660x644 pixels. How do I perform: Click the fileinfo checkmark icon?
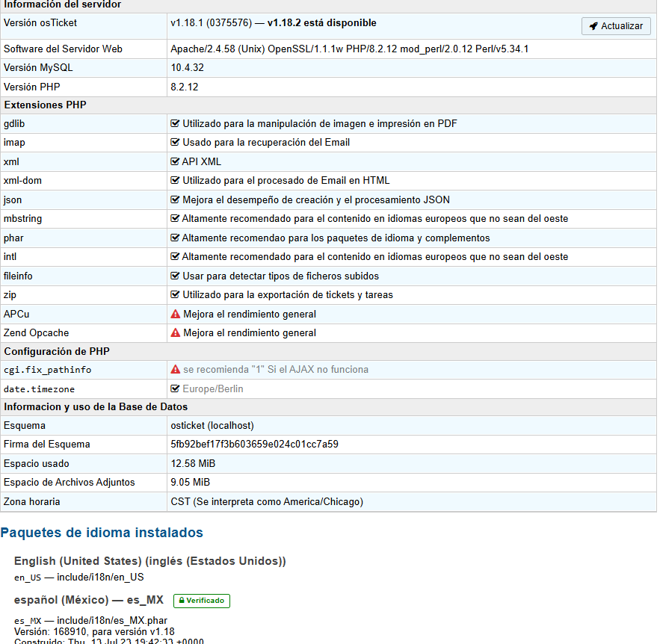176,276
